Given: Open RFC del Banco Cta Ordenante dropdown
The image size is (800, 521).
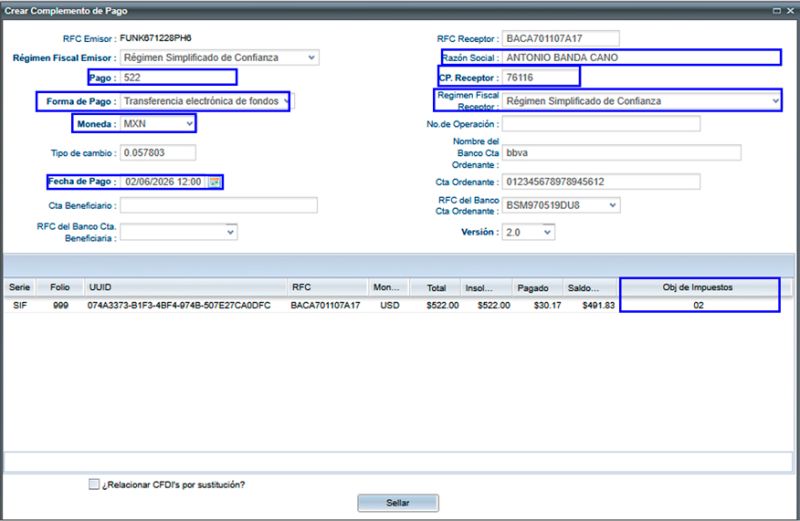Looking at the screenshot, I should (613, 205).
